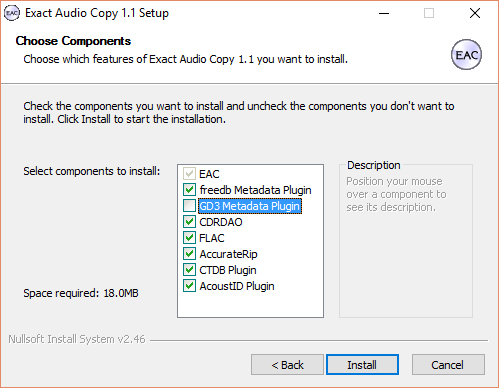The width and height of the screenshot is (499, 388).
Task: Toggle the FLAC component checkbox
Action: [x=189, y=238]
